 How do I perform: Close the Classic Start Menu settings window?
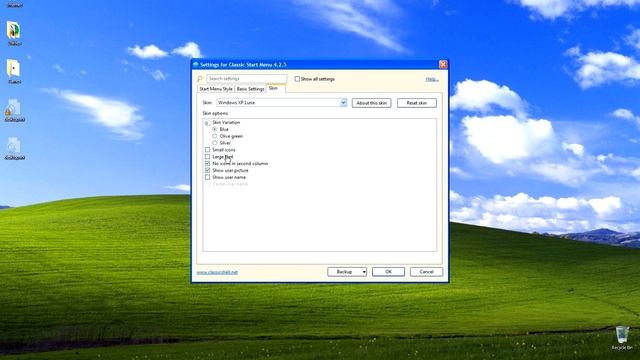tap(443, 64)
